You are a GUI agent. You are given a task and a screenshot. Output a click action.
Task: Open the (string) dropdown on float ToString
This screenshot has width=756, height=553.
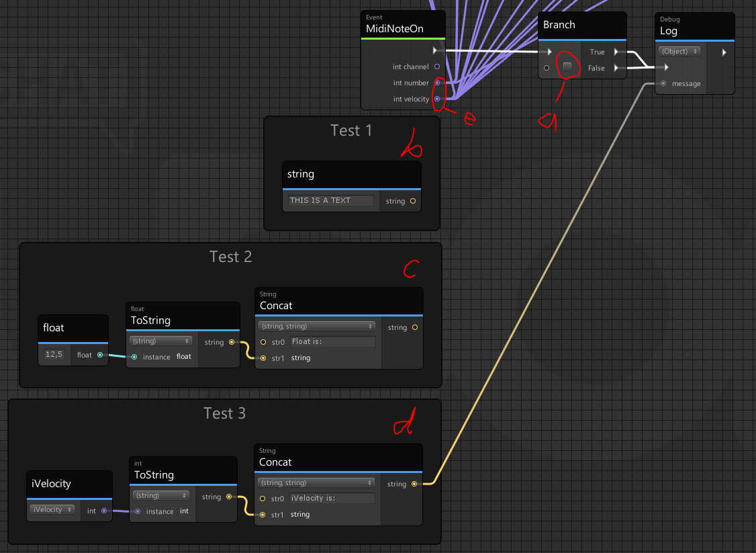162,341
